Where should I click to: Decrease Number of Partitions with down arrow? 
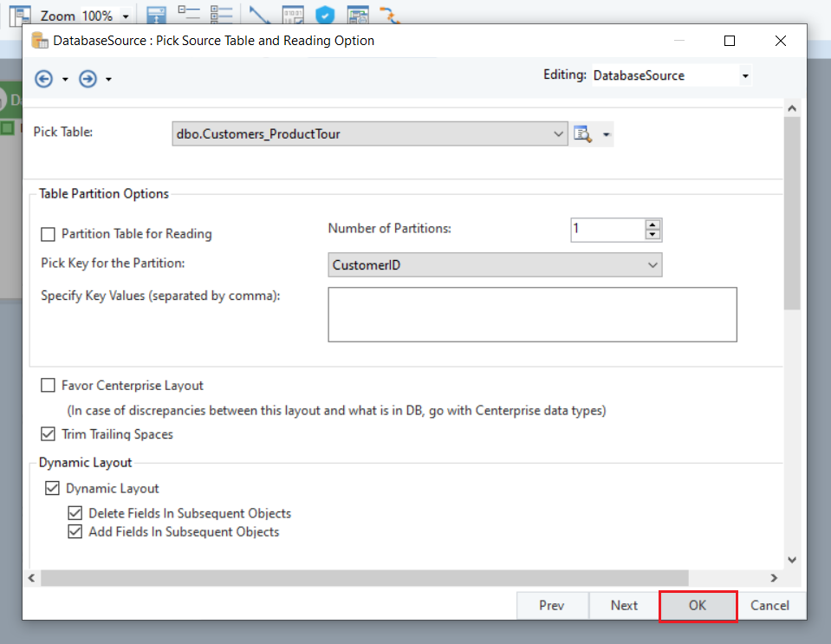(x=653, y=235)
